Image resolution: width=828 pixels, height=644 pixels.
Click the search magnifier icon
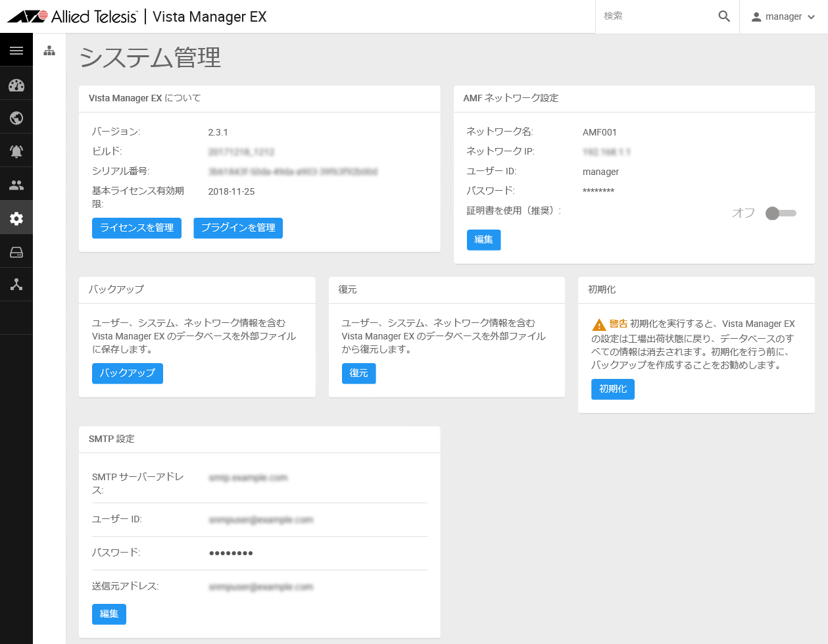[724, 16]
